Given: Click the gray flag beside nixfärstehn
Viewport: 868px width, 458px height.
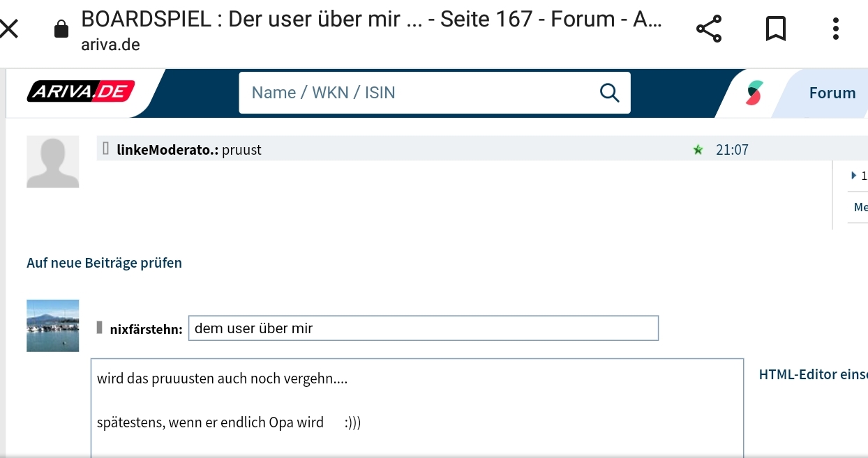Looking at the screenshot, I should tap(100, 326).
